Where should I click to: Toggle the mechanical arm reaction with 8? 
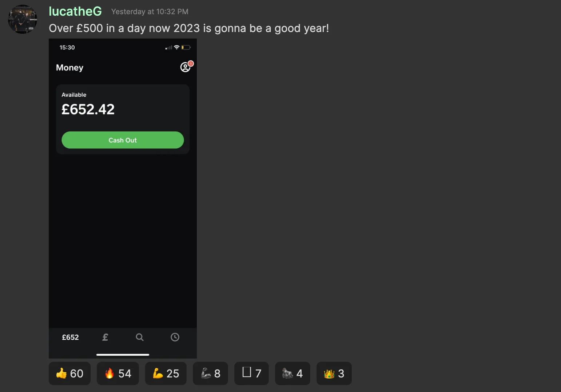click(210, 373)
